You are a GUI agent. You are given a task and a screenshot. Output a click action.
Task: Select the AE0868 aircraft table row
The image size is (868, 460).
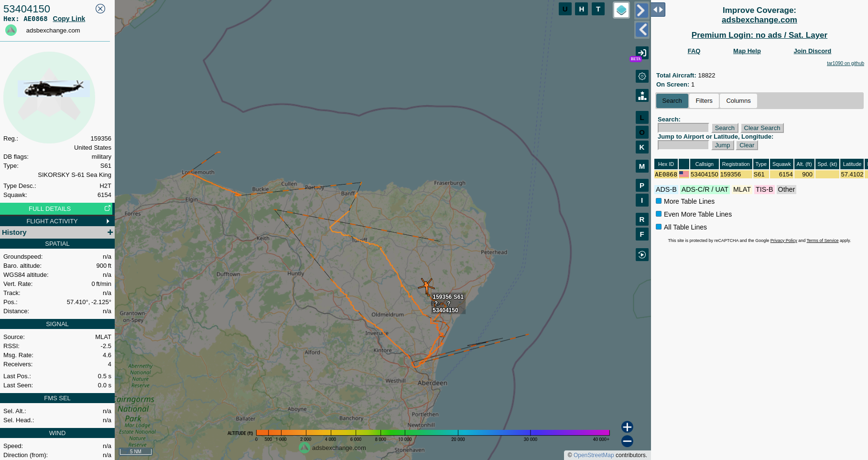pos(760,175)
